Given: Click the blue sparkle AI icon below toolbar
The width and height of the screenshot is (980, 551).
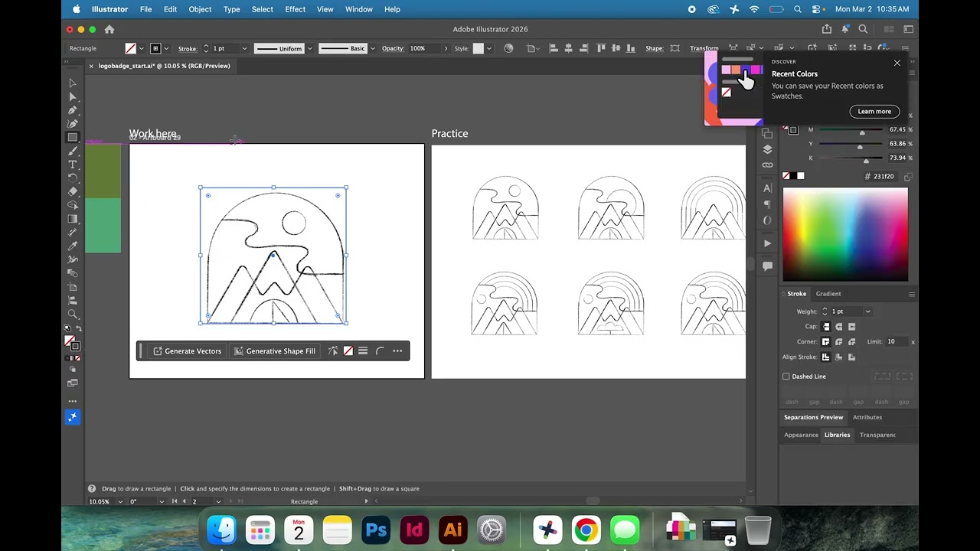Looking at the screenshot, I should (73, 417).
